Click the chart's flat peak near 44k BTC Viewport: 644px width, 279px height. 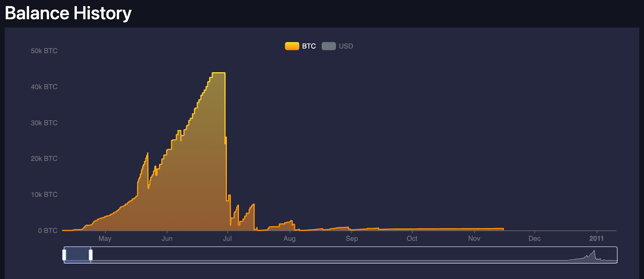coord(219,73)
